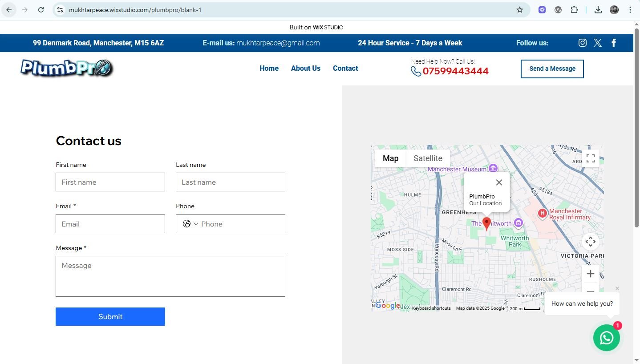This screenshot has height=364, width=640.
Task: Bookmark this page with the star icon
Action: point(519,10)
